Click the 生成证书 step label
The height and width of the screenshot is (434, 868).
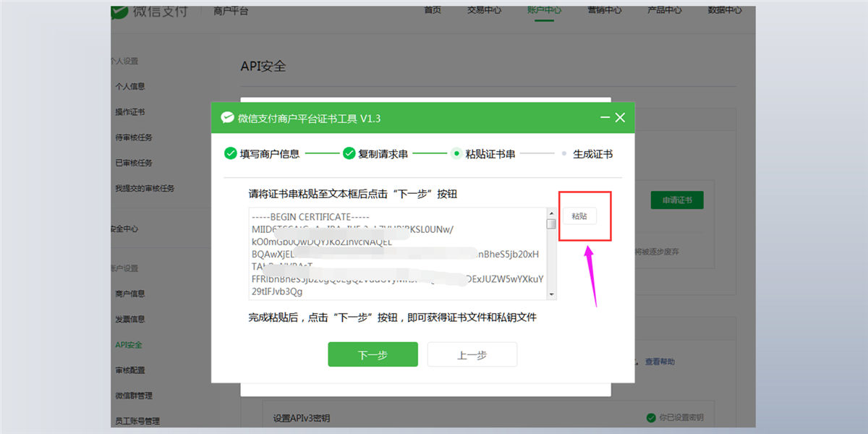[593, 154]
